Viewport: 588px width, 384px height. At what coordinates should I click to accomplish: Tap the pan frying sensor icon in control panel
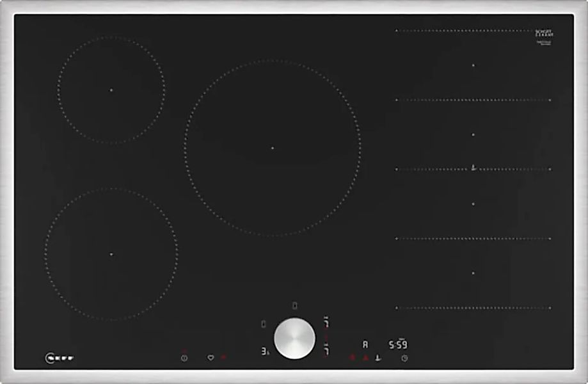(378, 358)
